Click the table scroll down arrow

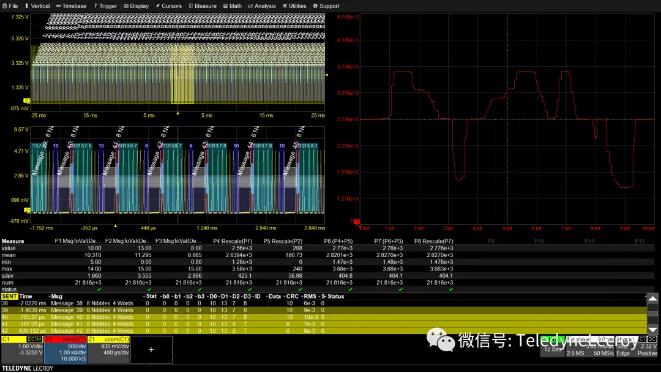coord(652,329)
